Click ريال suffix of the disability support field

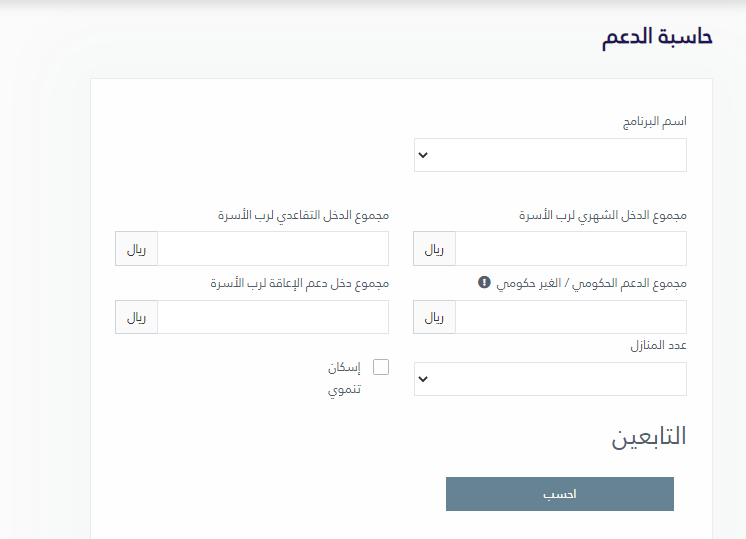137,317
